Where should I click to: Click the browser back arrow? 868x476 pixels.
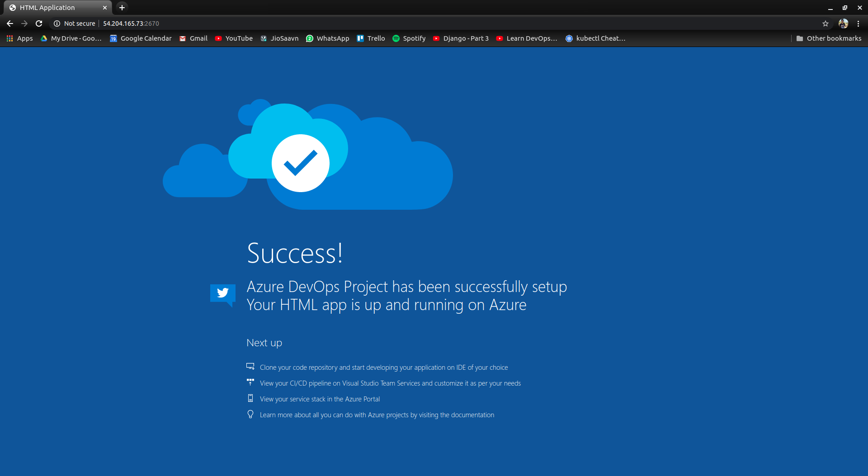pos(10,24)
